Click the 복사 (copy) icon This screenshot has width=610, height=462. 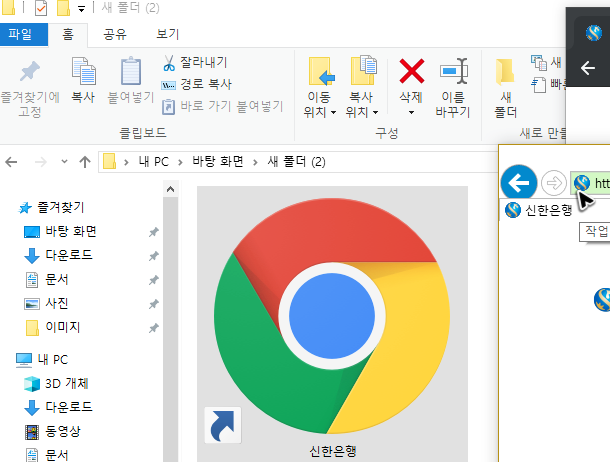[x=83, y=71]
